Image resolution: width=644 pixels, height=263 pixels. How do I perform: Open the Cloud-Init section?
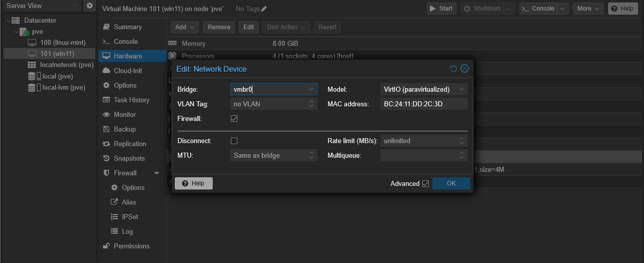128,71
